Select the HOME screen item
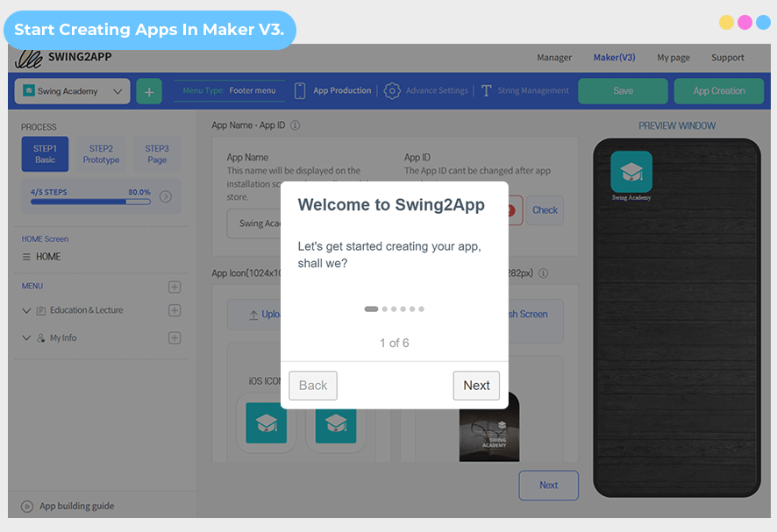Screen dimensions: 777x532 pyautogui.click(x=48, y=257)
